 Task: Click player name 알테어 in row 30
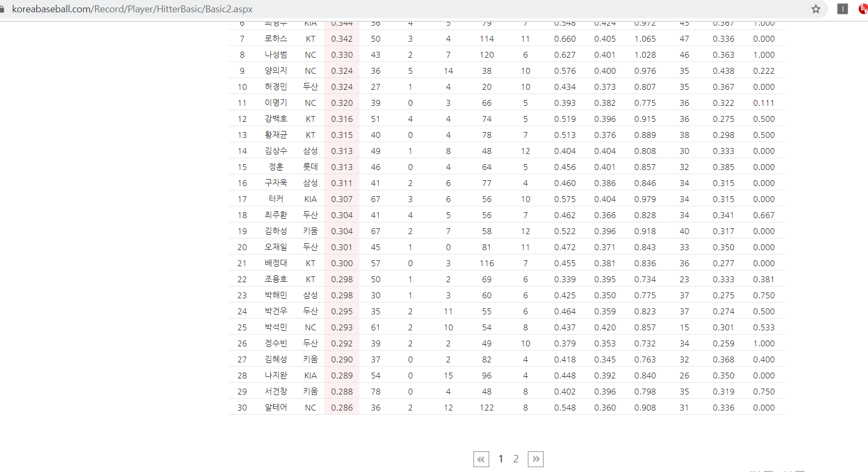(x=276, y=407)
